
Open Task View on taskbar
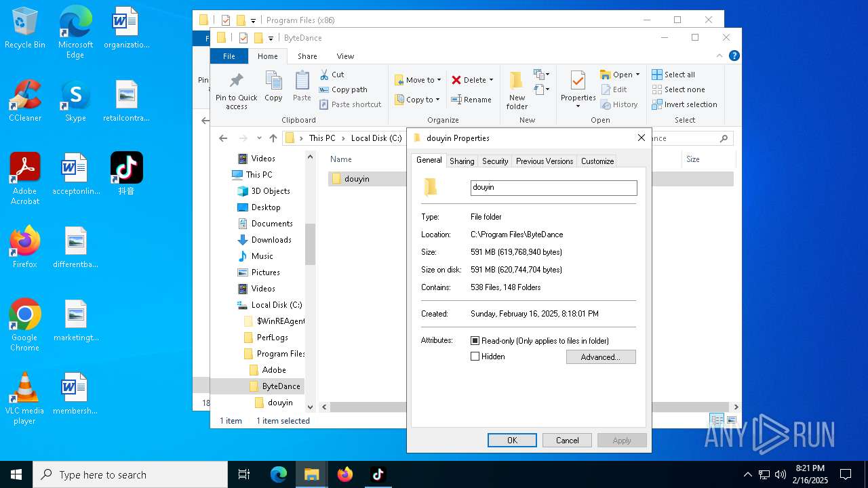point(244,474)
